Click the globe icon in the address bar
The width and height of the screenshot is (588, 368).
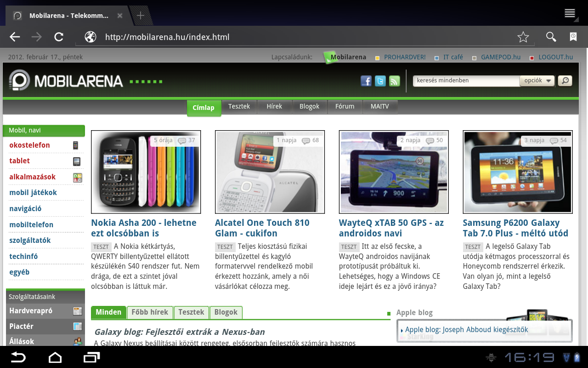tap(90, 37)
